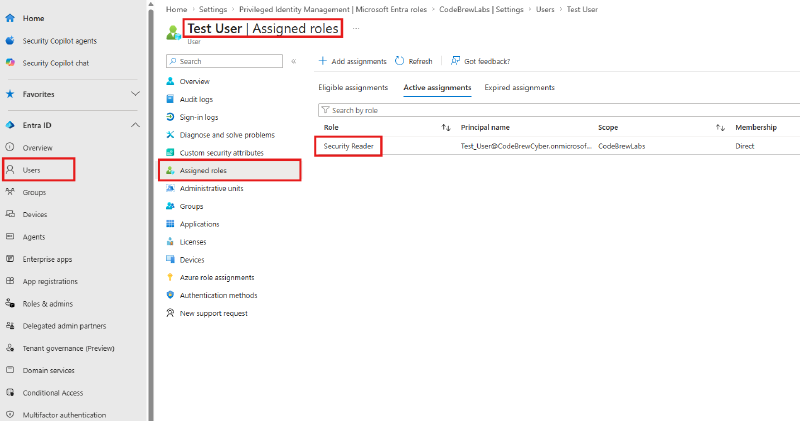Screen dimensions: 800x421
Task: Click the Enterprise apps icon
Action: tap(10, 259)
